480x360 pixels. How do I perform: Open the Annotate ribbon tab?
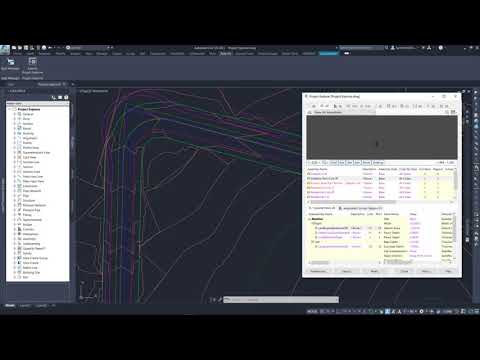click(x=44, y=53)
